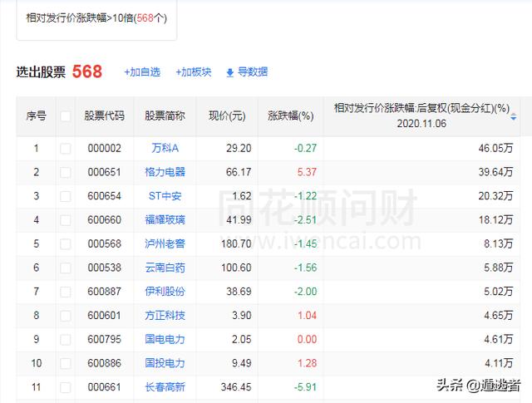Check the box for row 国投电力
Viewport: 532px width, 403px height.
coord(65,364)
